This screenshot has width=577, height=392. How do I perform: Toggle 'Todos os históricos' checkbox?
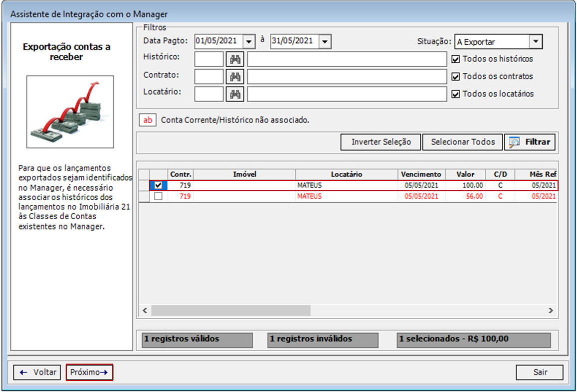click(455, 59)
